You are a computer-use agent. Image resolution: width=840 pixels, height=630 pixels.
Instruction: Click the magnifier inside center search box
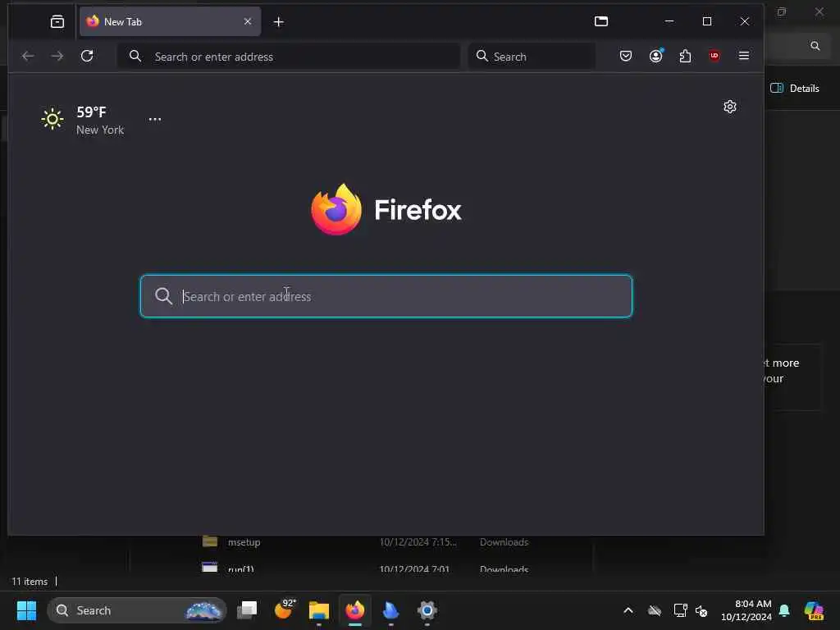pyautogui.click(x=163, y=296)
